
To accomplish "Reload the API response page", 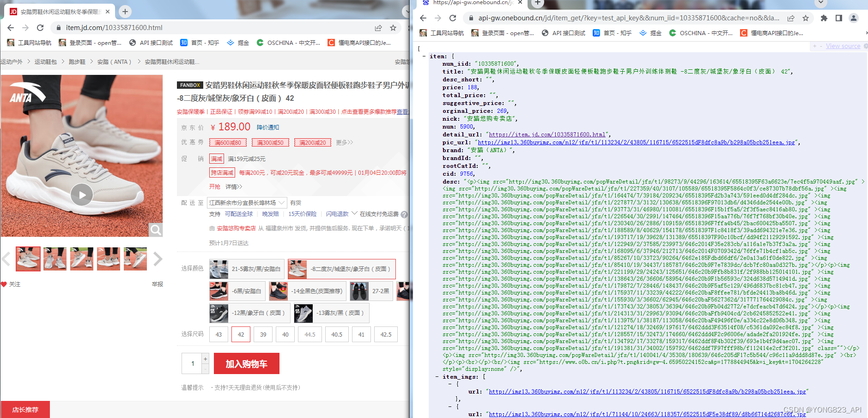I will tap(453, 18).
